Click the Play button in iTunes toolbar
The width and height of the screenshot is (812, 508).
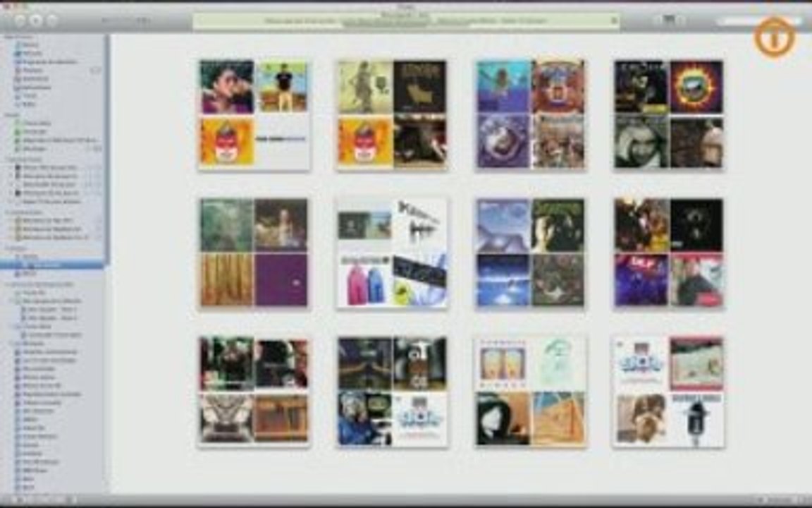coord(36,20)
